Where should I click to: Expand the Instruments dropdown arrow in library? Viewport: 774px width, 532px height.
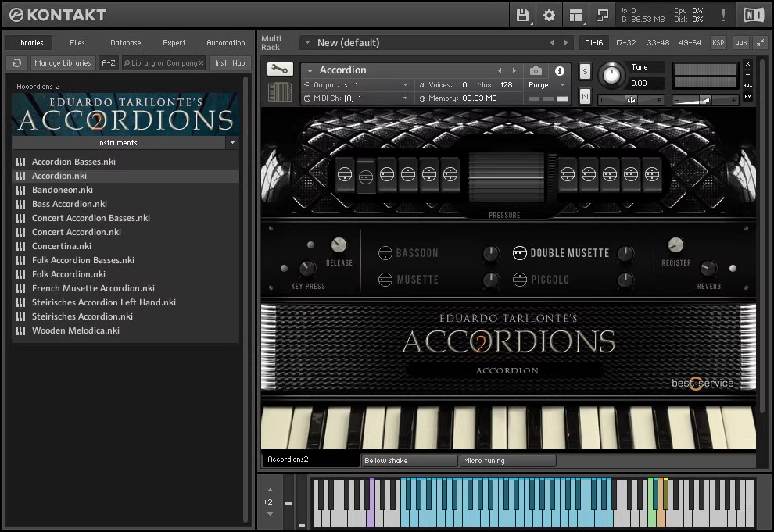pos(231,143)
